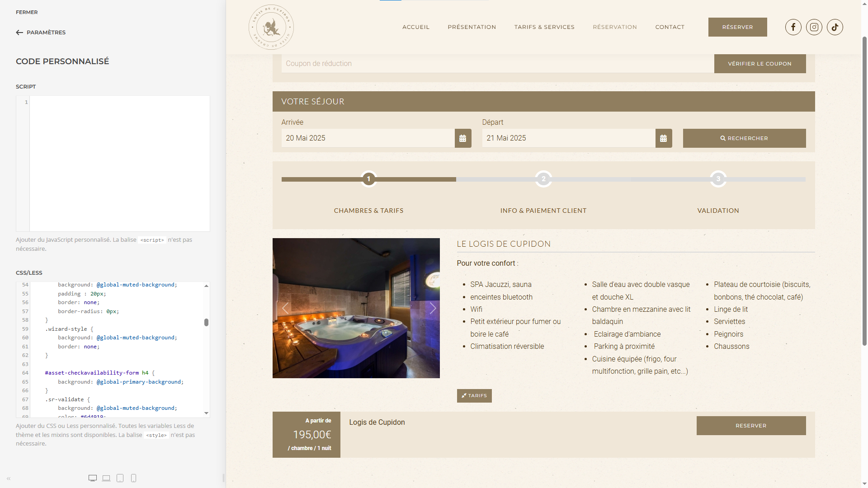Click into the Coupon de réduction field
Viewport: 868px width, 488px height.
497,64
